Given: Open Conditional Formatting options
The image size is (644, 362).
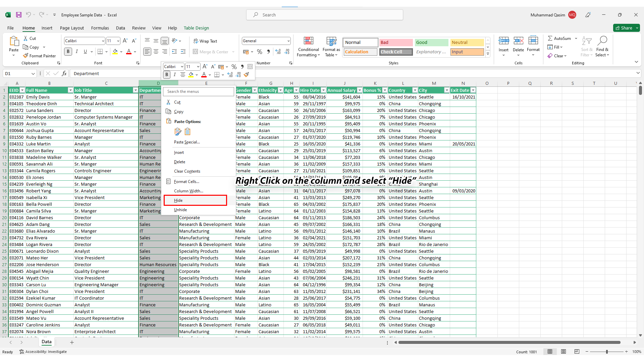Looking at the screenshot, I should pos(308,47).
